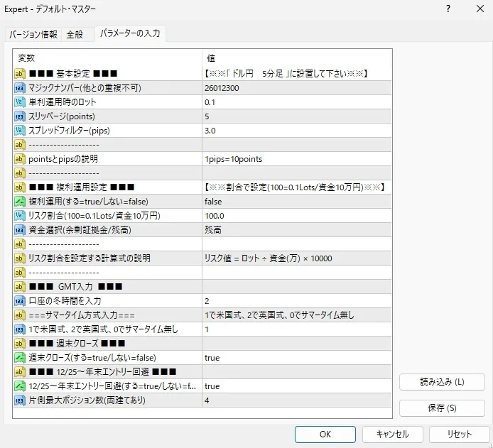Image resolution: width=493 pixels, height=448 pixels.
Task: Click the icon beside 片側最大ポジション数
Action: (x=20, y=400)
